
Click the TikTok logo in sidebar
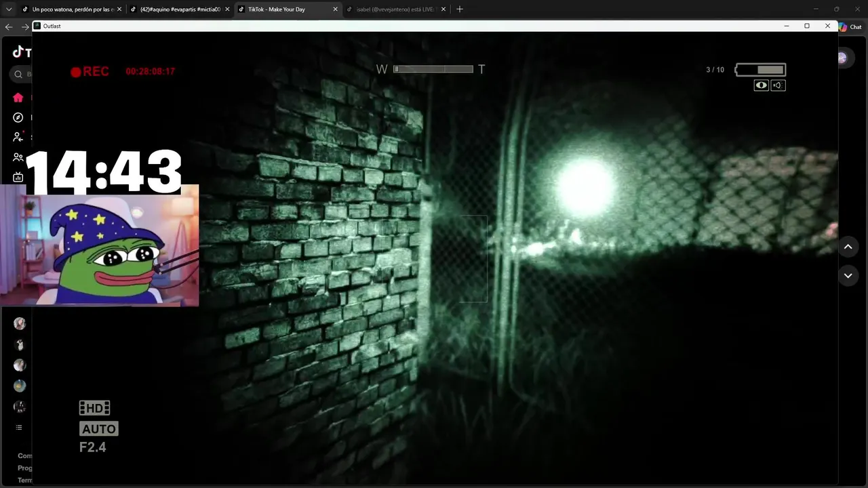[22, 52]
